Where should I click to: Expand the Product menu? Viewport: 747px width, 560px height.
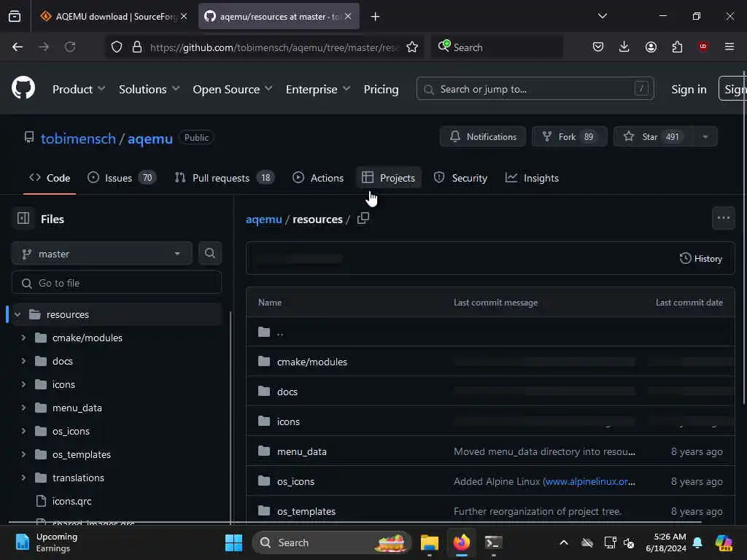click(x=79, y=89)
